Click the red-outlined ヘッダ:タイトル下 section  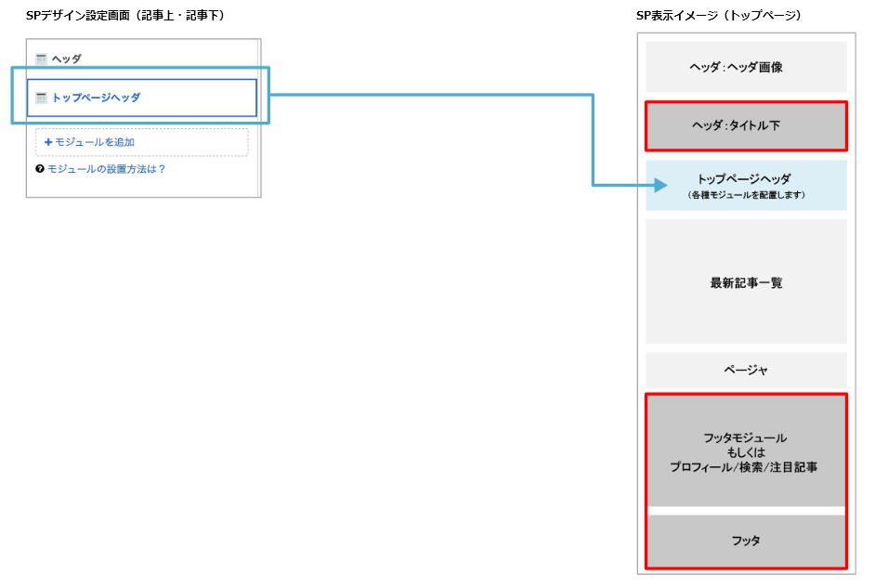tap(745, 125)
